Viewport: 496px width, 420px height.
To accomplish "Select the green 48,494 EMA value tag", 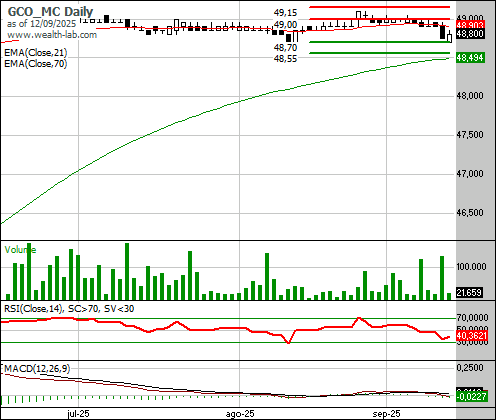I will pos(470,58).
